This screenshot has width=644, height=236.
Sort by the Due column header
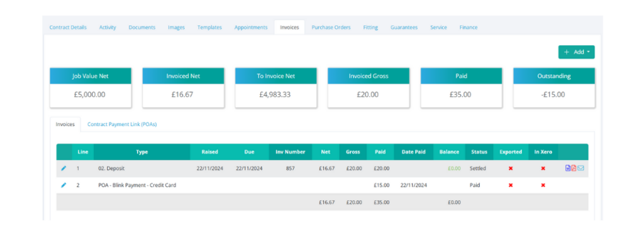click(x=249, y=152)
